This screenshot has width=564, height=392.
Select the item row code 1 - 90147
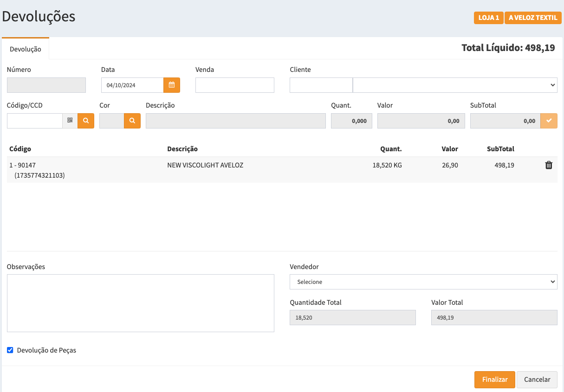tap(22, 165)
